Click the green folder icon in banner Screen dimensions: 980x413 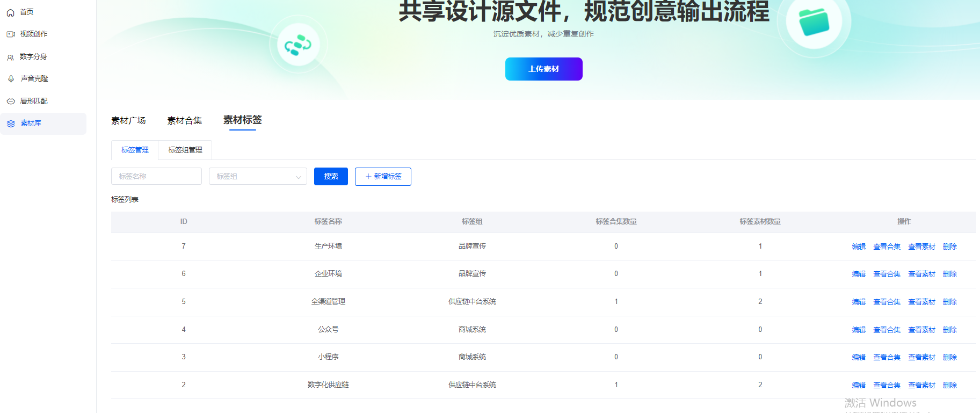814,21
